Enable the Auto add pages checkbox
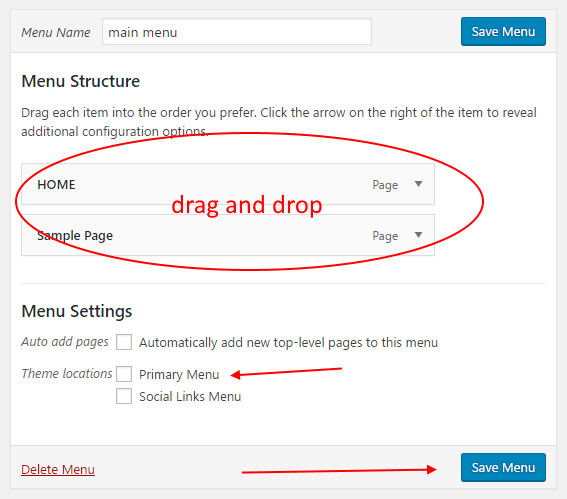Image resolution: width=567 pixels, height=499 pixels. (x=124, y=342)
